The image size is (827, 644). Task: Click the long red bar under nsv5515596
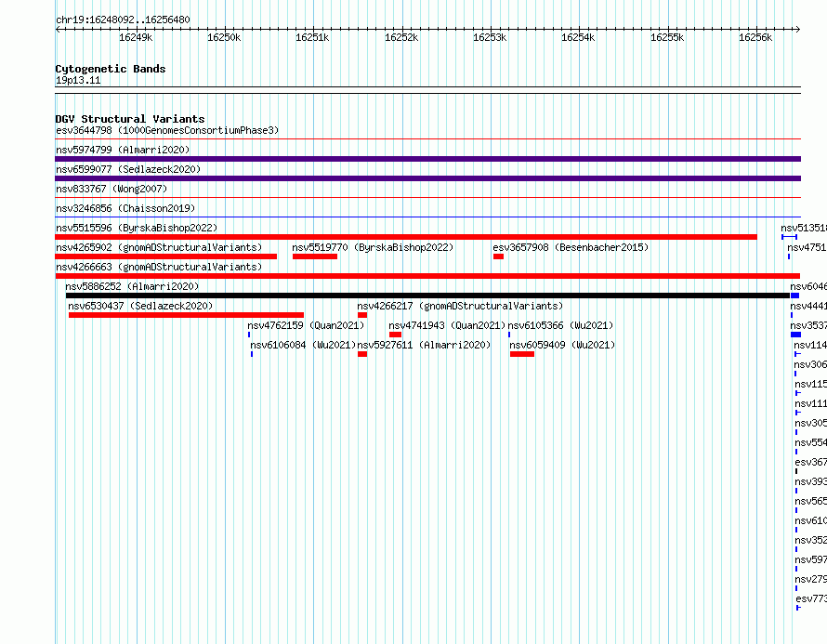click(x=406, y=237)
